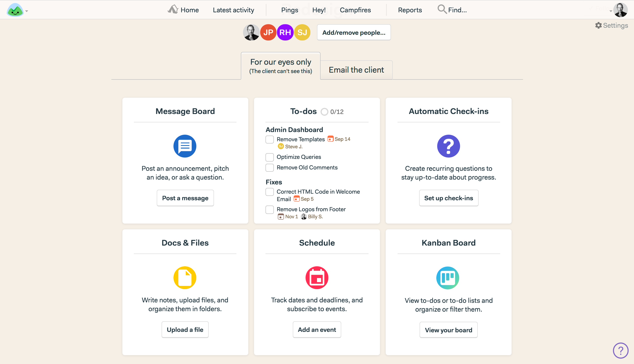Click the red Schedule calendar icon
This screenshot has width=634, height=364.
click(x=317, y=278)
